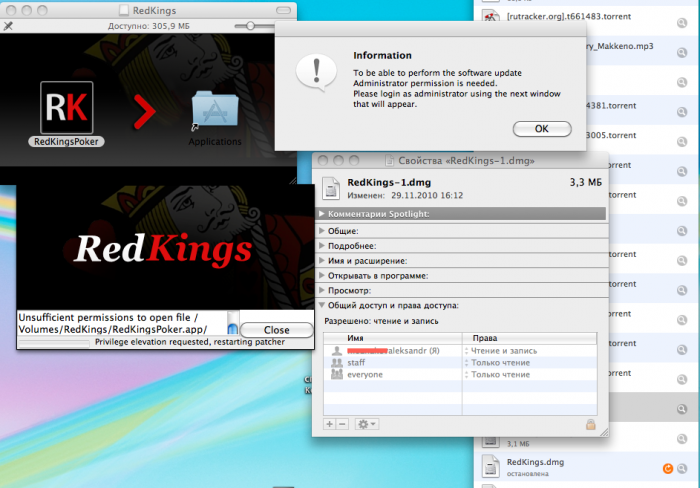Click the minus button to remove a user
Viewport: 700px width, 488px height.
tap(342, 424)
